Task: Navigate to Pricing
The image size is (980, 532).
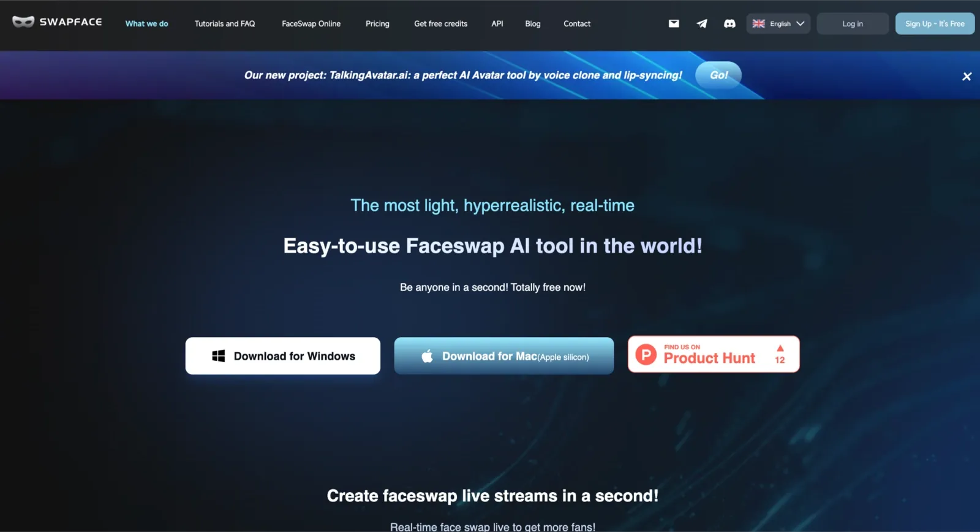Action: point(377,23)
